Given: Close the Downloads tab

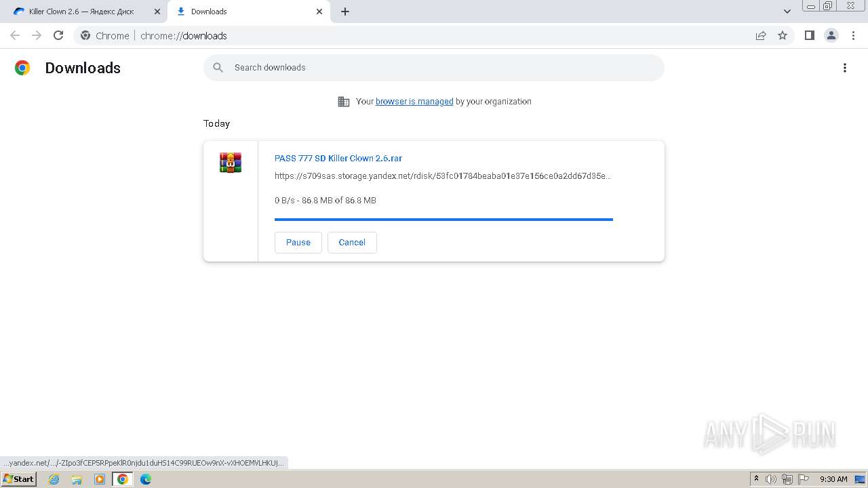Looking at the screenshot, I should click(319, 12).
